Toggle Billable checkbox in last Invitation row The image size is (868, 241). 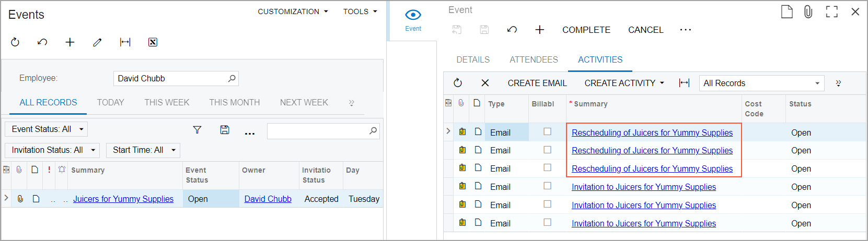pos(547,222)
